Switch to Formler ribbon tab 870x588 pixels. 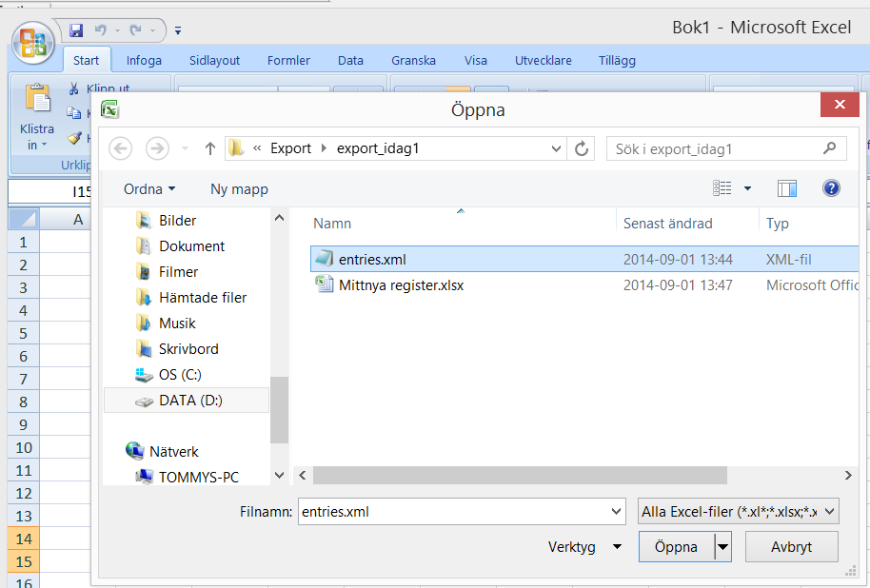288,61
